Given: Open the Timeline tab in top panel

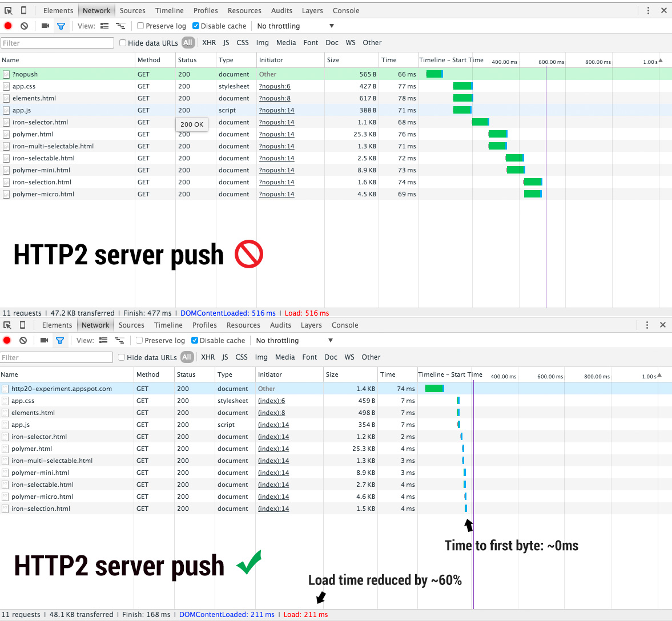Looking at the screenshot, I should click(170, 11).
